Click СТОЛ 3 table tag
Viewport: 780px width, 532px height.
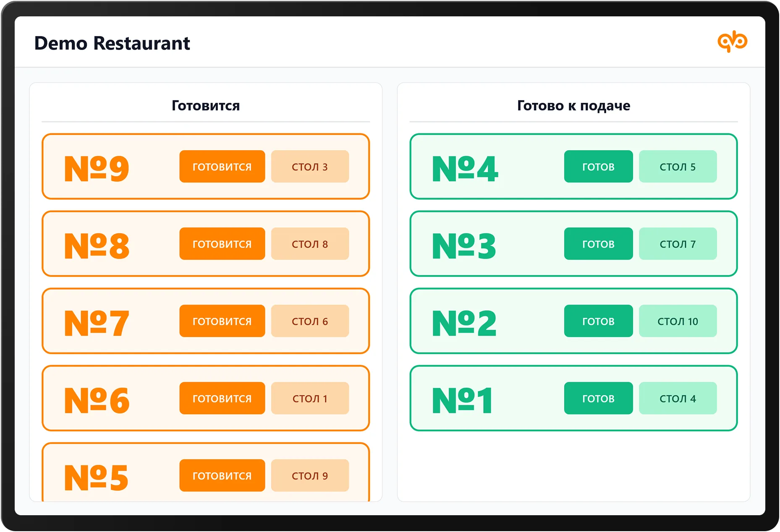(x=310, y=167)
